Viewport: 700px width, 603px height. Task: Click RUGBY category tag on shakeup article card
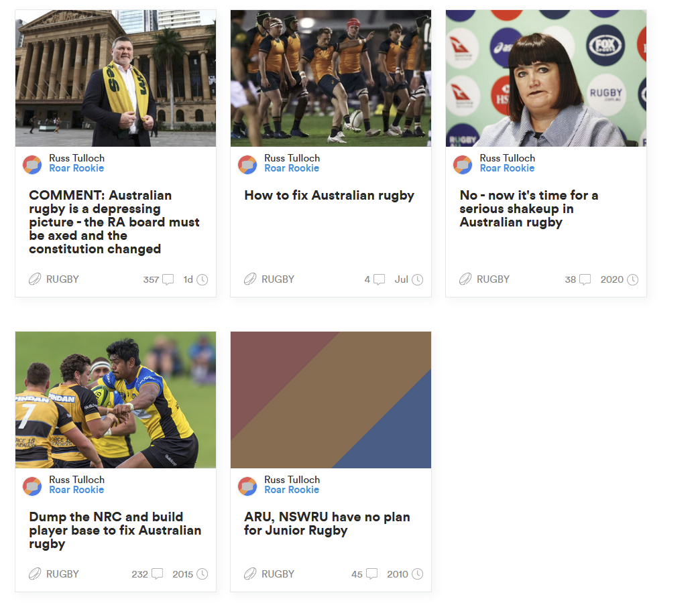[x=493, y=279]
